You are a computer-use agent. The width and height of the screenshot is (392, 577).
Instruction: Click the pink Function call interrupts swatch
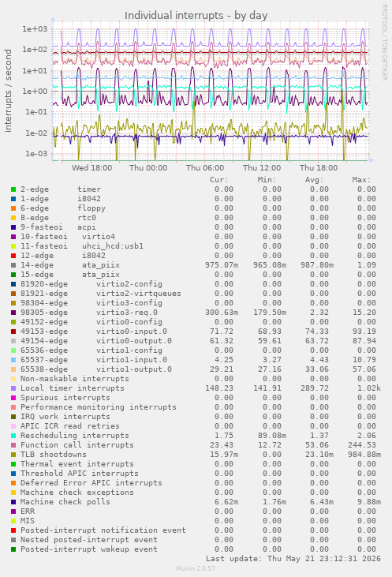pyautogui.click(x=13, y=445)
